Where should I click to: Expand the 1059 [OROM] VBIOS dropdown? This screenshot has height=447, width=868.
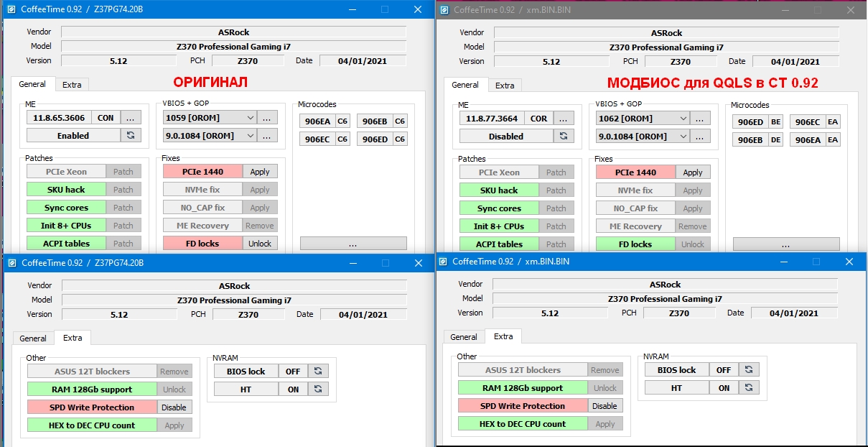pos(250,117)
